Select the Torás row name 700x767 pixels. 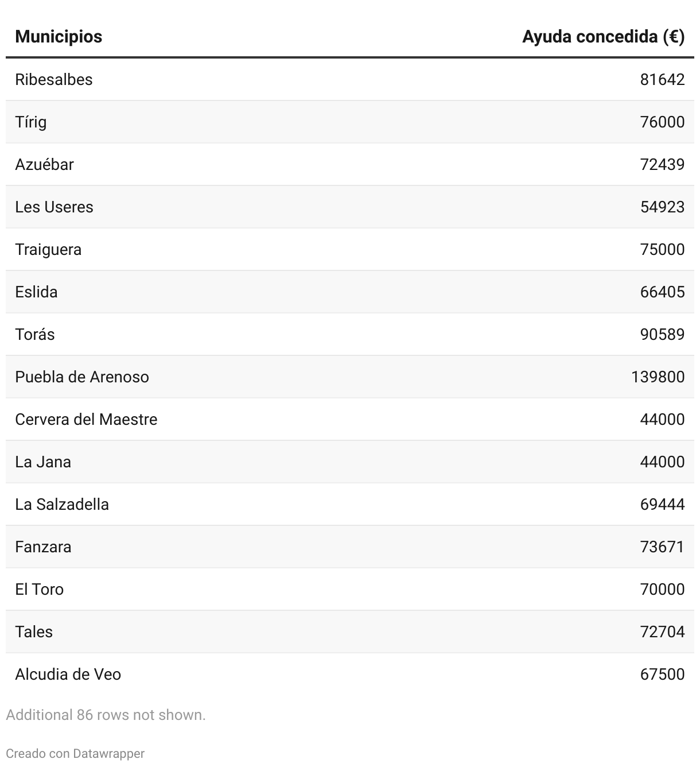click(x=35, y=334)
